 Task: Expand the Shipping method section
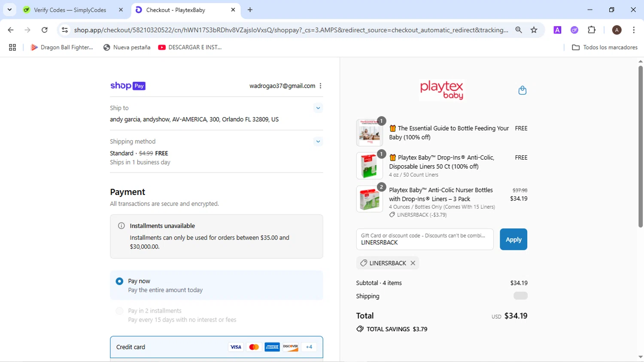[x=318, y=141]
